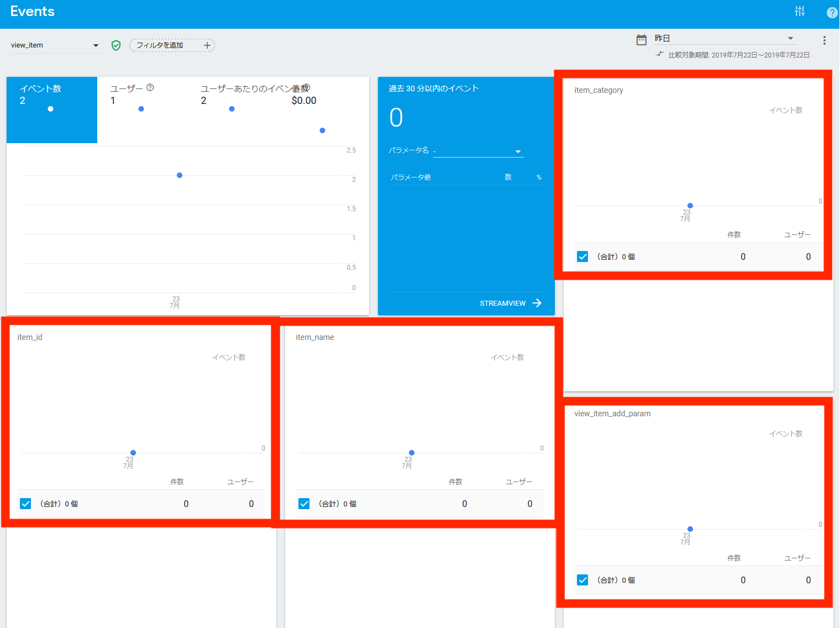Click the calendar date icon

pos(641,39)
